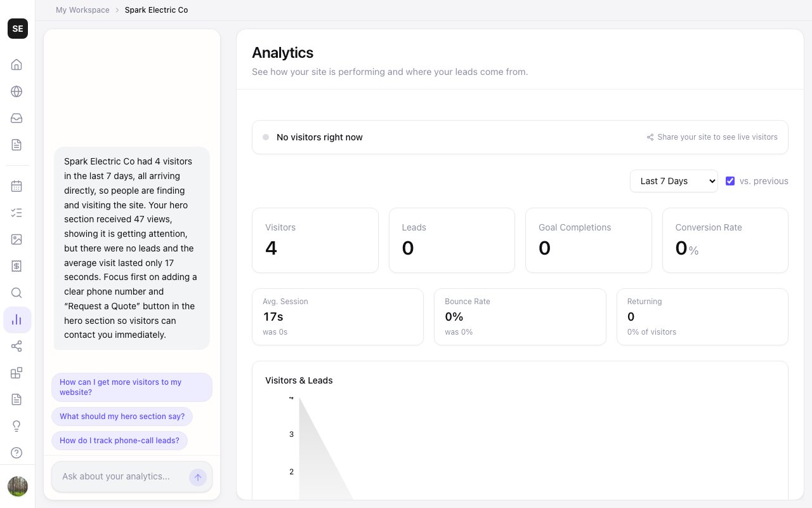Click the gray live status dot
Viewport: 812px width, 508px height.
pyautogui.click(x=266, y=137)
